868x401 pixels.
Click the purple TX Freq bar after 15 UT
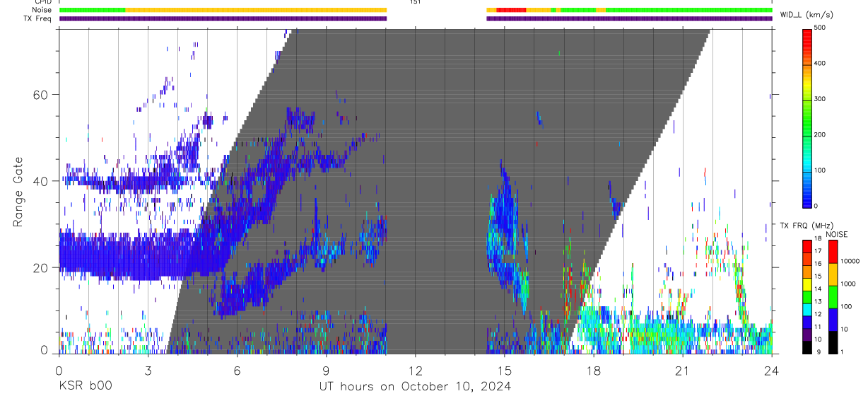[629, 18]
